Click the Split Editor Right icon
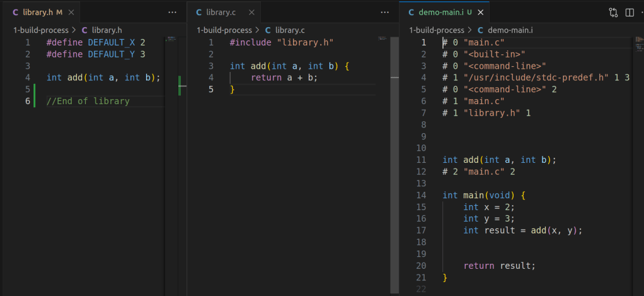Screen dimensions: 644x296 point(629,12)
